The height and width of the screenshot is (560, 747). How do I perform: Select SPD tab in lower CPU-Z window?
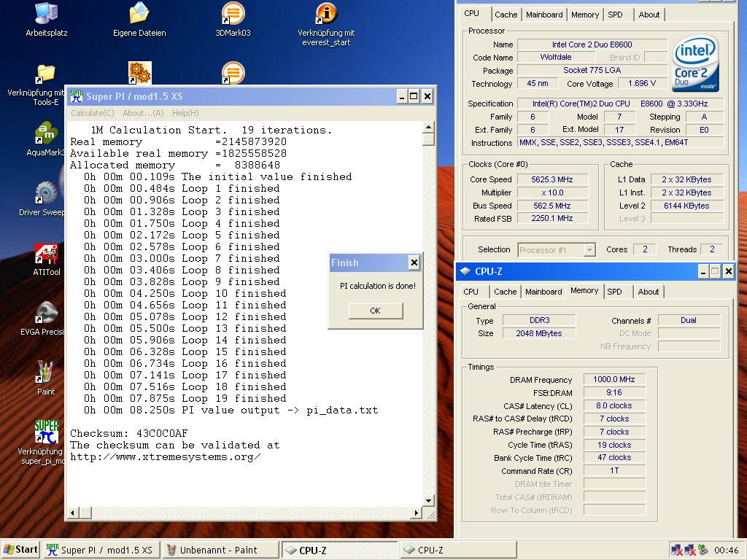[614, 292]
